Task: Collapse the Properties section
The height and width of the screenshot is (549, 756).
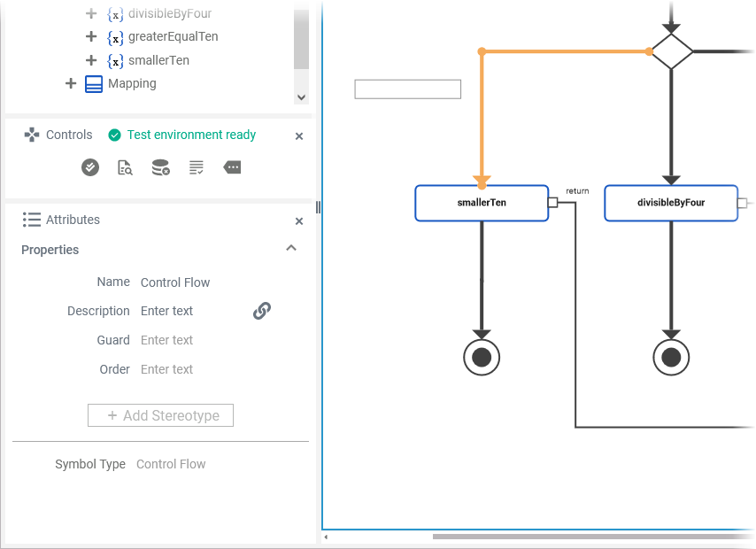Action: pos(291,249)
